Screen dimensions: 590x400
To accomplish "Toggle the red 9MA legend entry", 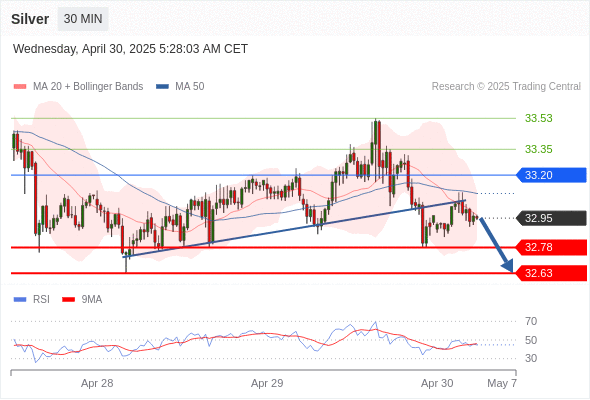I will point(82,300).
